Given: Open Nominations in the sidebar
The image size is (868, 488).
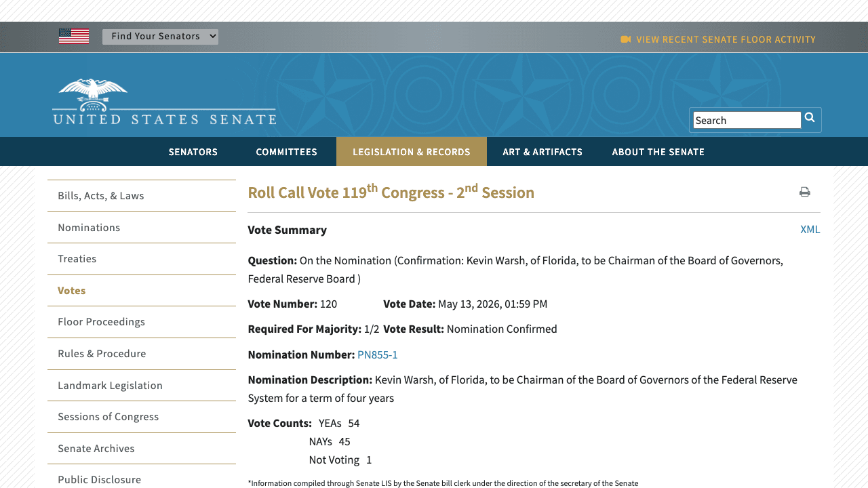Looking at the screenshot, I should pos(142,228).
